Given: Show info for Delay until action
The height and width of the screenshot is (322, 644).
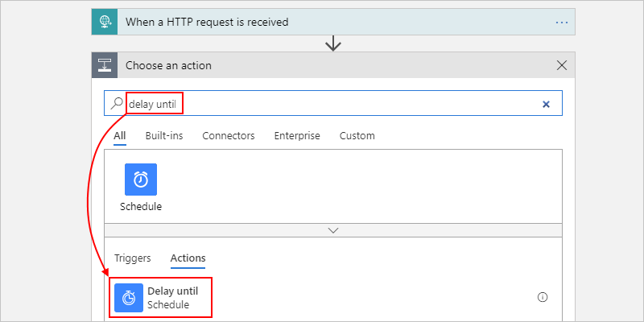Looking at the screenshot, I should coord(542,297).
